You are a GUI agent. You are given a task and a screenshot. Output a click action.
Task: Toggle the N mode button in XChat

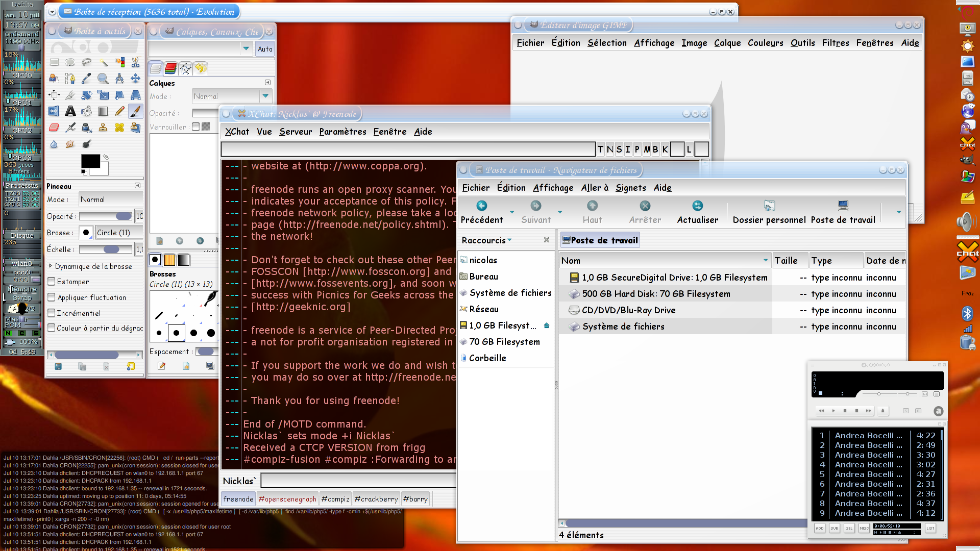coord(610,149)
